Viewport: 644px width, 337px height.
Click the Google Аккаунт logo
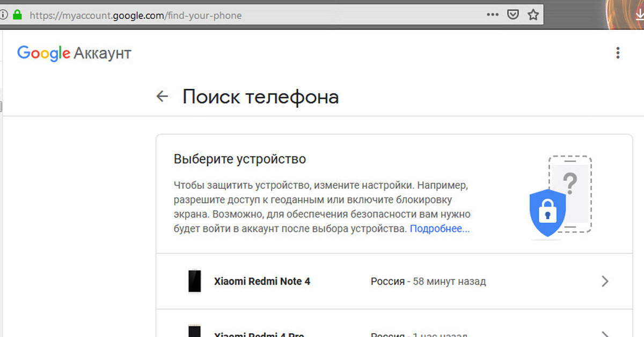(74, 53)
